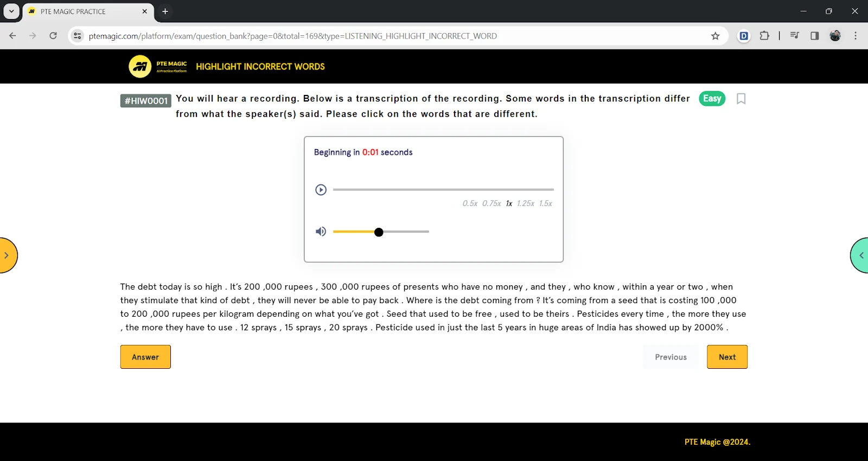The width and height of the screenshot is (868, 461).
Task: Select 1x playback speed
Action: pos(509,203)
